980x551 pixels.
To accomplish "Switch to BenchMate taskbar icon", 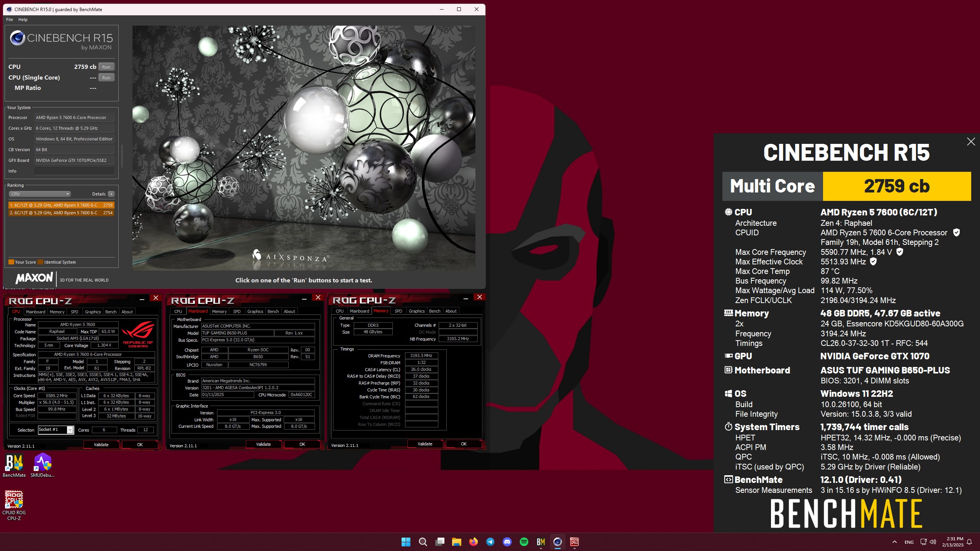I will click(541, 542).
